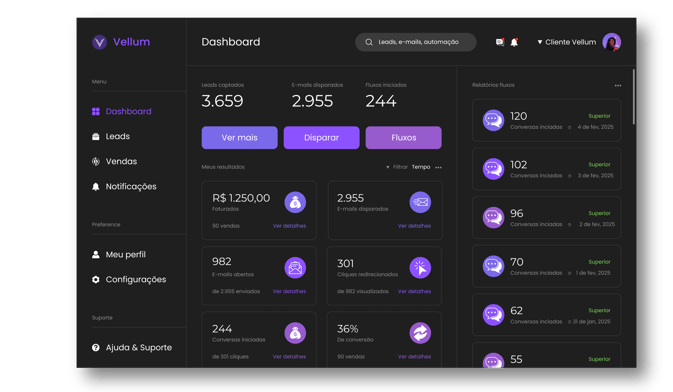Viewport: 673px width, 392px height.
Task: Click money bag icon on Faturados card
Action: pyautogui.click(x=295, y=202)
